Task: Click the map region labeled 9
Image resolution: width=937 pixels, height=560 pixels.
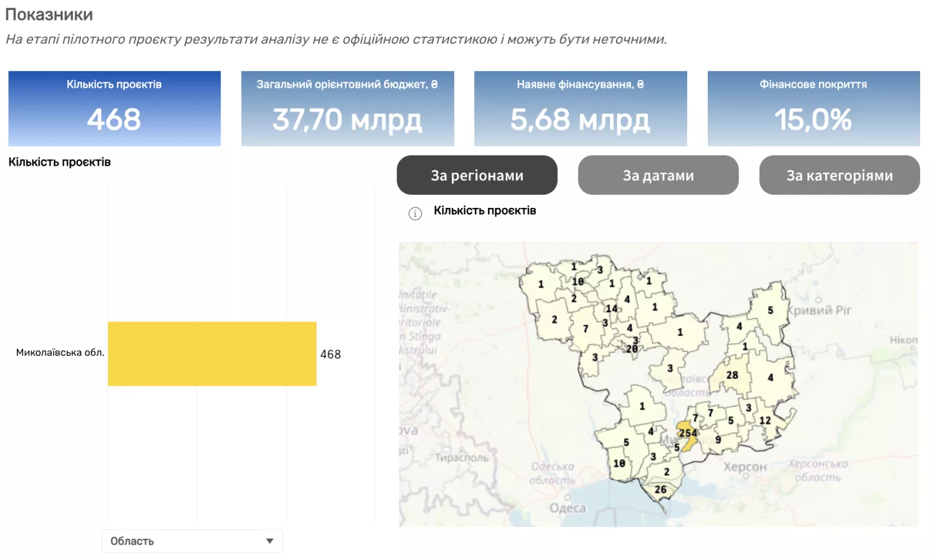Action: pos(718,440)
